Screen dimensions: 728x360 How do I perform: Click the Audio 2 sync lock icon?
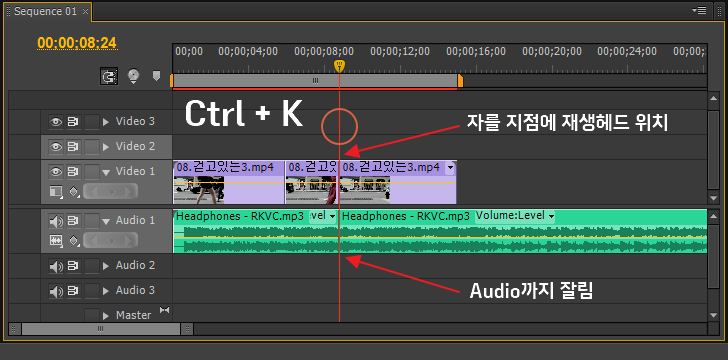pos(72,266)
